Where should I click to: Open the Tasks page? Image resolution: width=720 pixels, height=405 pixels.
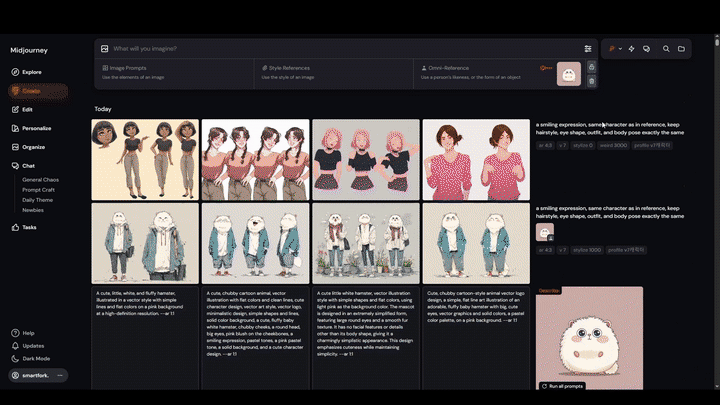pyautogui.click(x=24, y=227)
